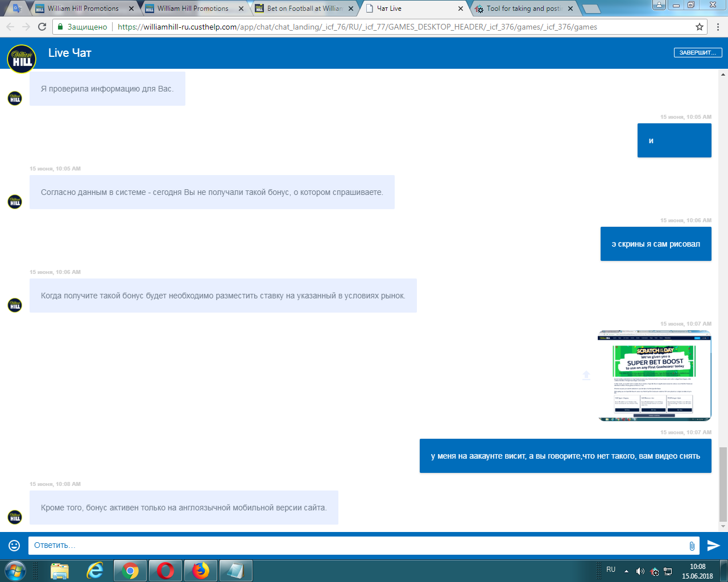Click the upload arrow beside the screenshot
The height and width of the screenshot is (582, 728).
586,375
